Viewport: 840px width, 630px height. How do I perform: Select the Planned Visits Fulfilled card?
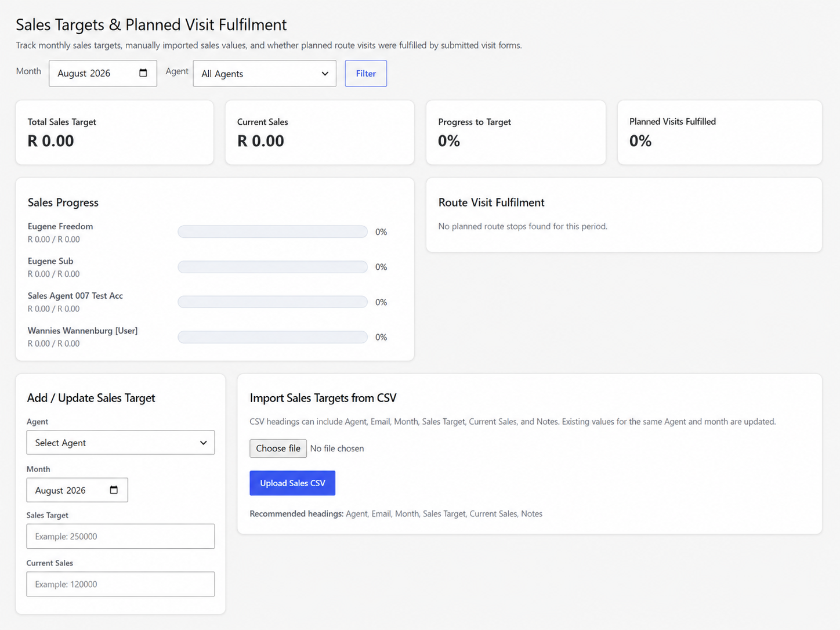pos(720,133)
